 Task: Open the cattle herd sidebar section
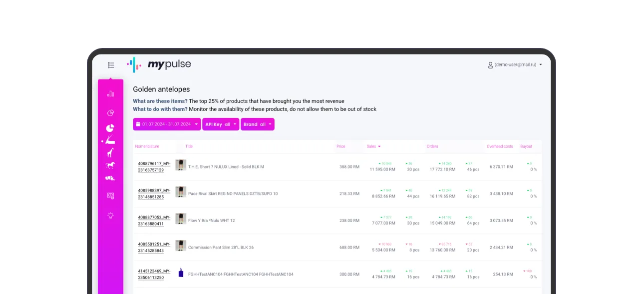pyautogui.click(x=110, y=178)
